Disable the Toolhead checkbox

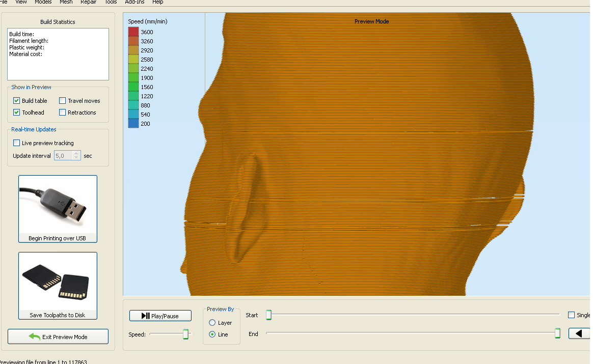17,113
